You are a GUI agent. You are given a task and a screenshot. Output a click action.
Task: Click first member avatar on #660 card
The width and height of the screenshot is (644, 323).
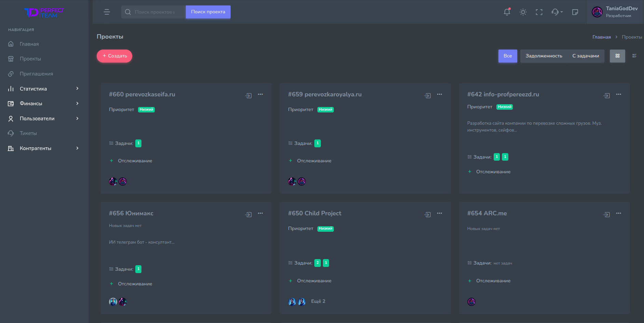pos(113,181)
